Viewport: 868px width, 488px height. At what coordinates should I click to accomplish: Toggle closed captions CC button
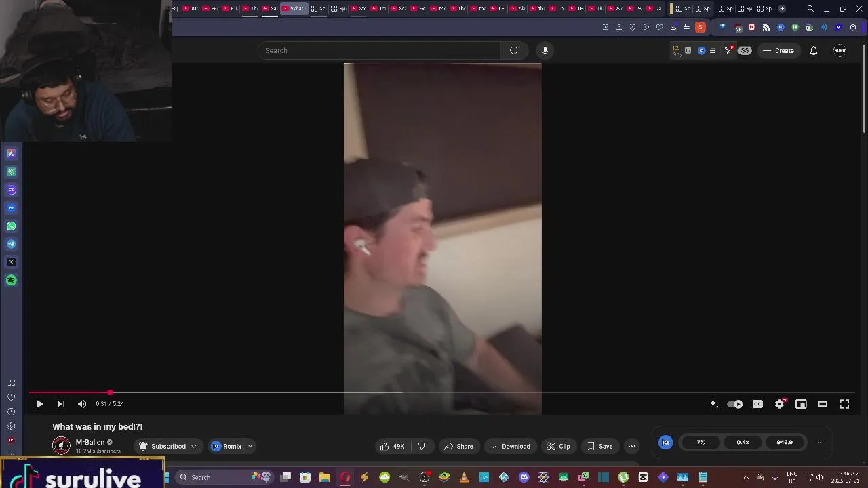pos(757,404)
